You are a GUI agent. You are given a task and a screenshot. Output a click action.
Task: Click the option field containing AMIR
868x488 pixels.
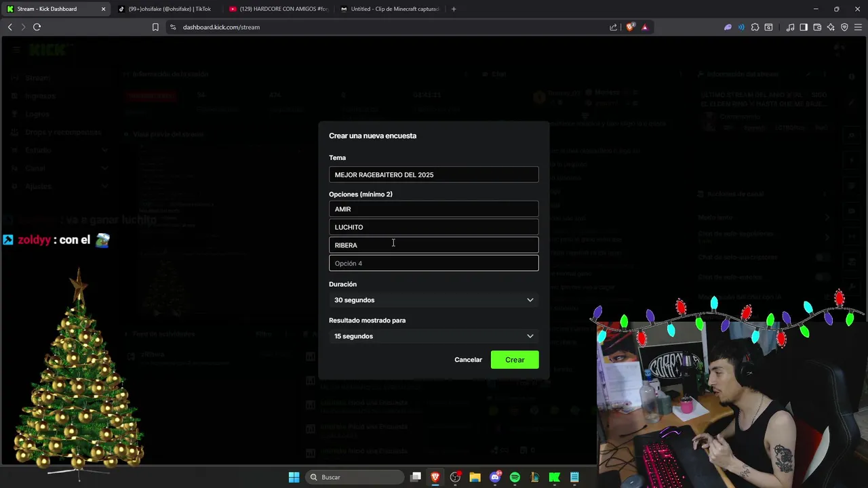(434, 209)
